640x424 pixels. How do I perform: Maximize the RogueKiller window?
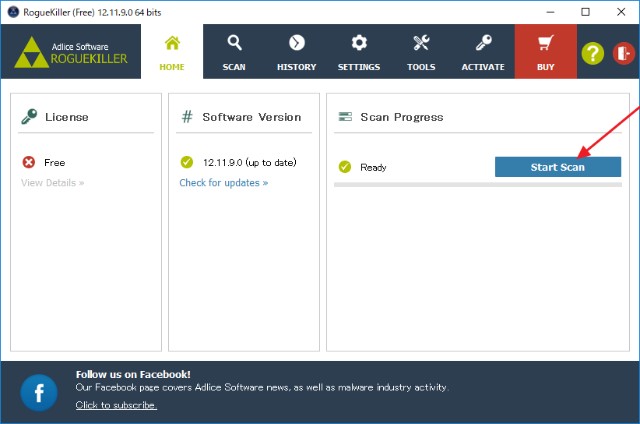(x=585, y=11)
